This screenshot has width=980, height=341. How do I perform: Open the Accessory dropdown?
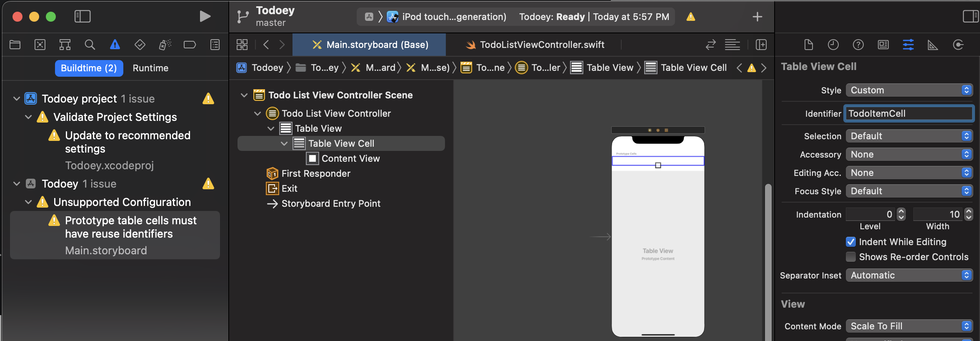coord(909,154)
